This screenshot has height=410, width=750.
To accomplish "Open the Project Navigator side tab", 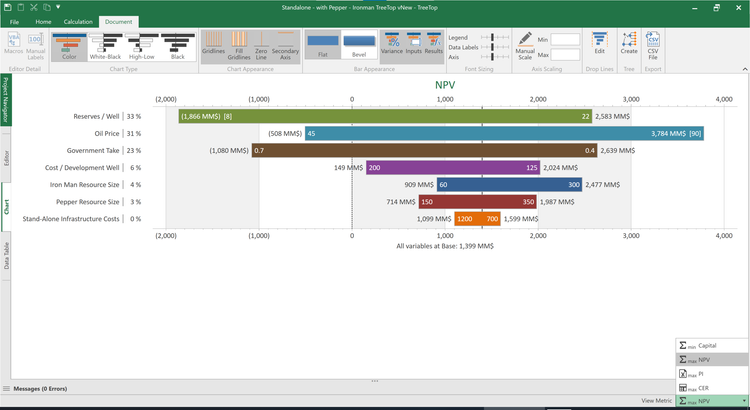I will click(x=6, y=100).
